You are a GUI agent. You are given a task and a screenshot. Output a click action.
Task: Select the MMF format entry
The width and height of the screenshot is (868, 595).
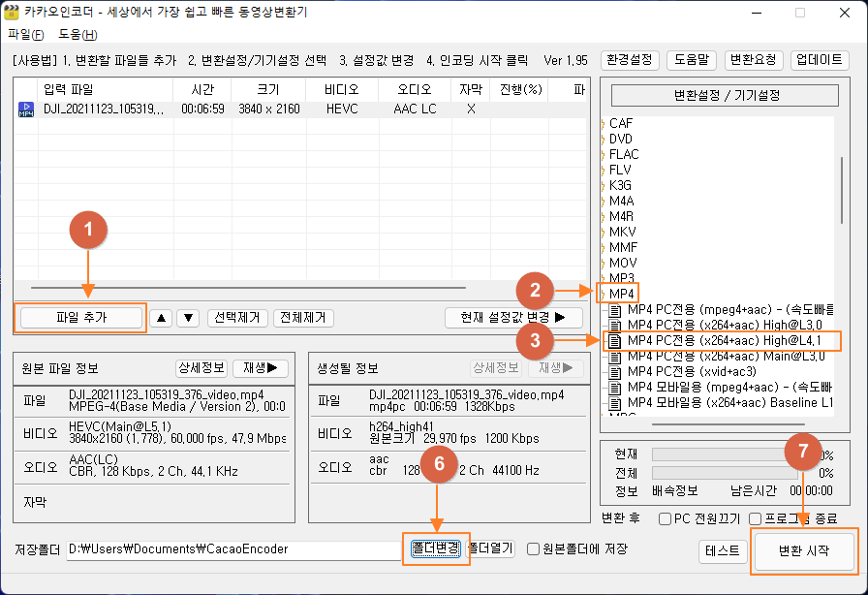(x=623, y=248)
